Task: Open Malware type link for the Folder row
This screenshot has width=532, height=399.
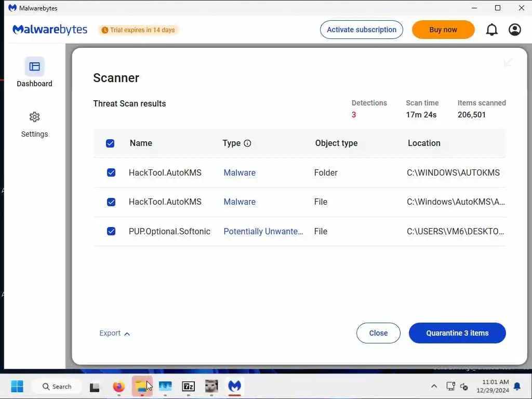Action: point(240,172)
